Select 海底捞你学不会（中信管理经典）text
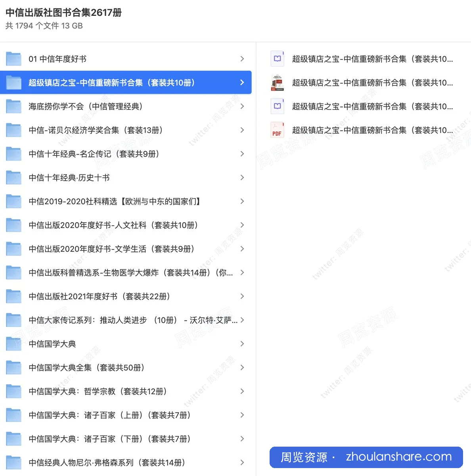Viewport: 471px width, 476px height. [85, 106]
